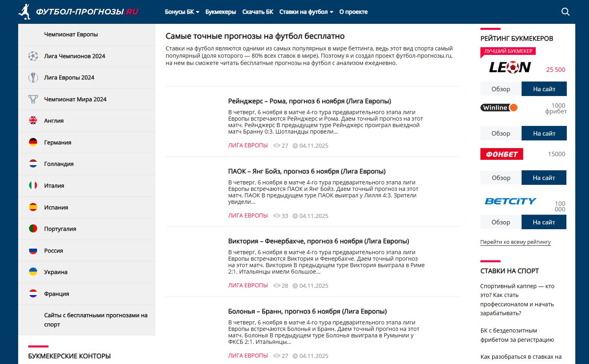This screenshot has height=364, width=589.
Task: Click the Champions League ball icon
Action: click(33, 56)
